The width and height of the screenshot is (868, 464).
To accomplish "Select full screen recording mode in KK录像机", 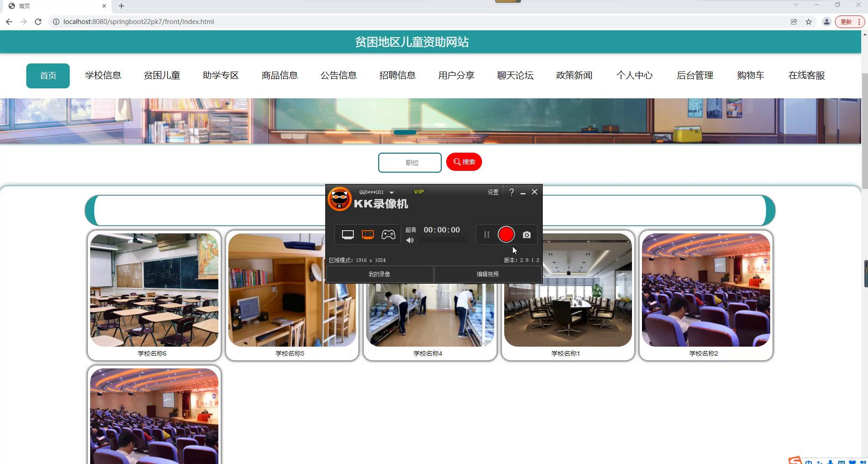I will (347, 235).
